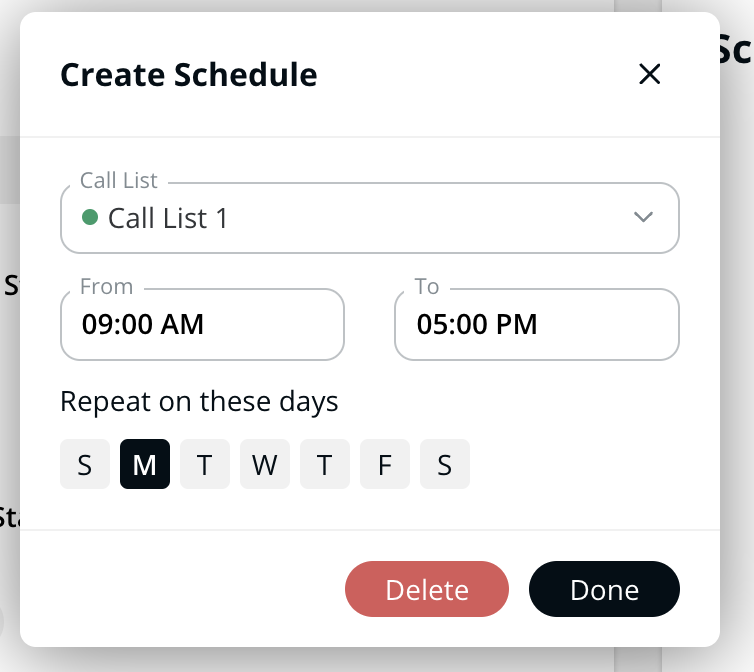Click the To time field showing 05:00 PM
The image size is (754, 672).
pyautogui.click(x=536, y=324)
